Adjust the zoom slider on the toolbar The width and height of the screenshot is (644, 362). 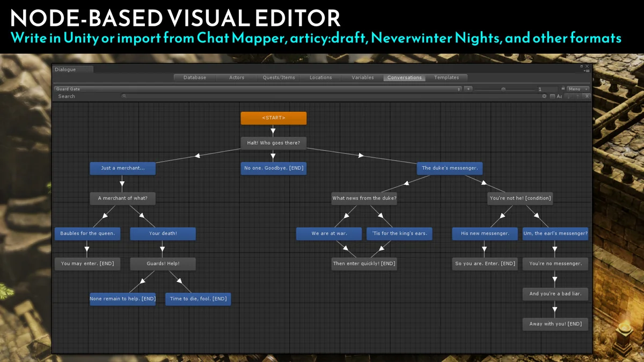point(503,88)
